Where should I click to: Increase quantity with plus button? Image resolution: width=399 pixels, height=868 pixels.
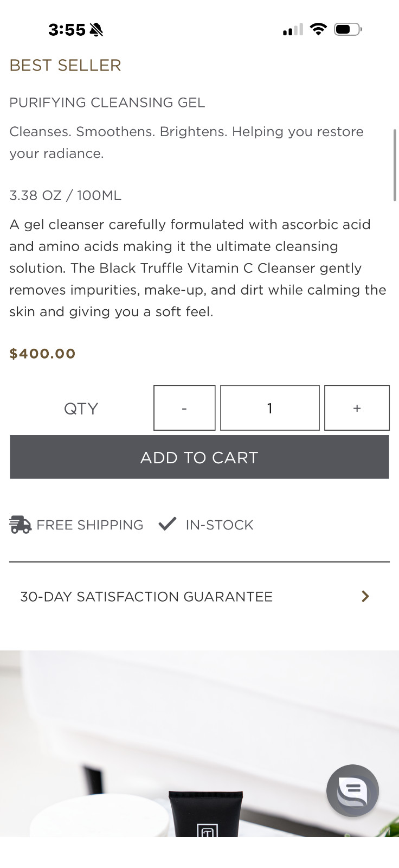[x=357, y=408]
